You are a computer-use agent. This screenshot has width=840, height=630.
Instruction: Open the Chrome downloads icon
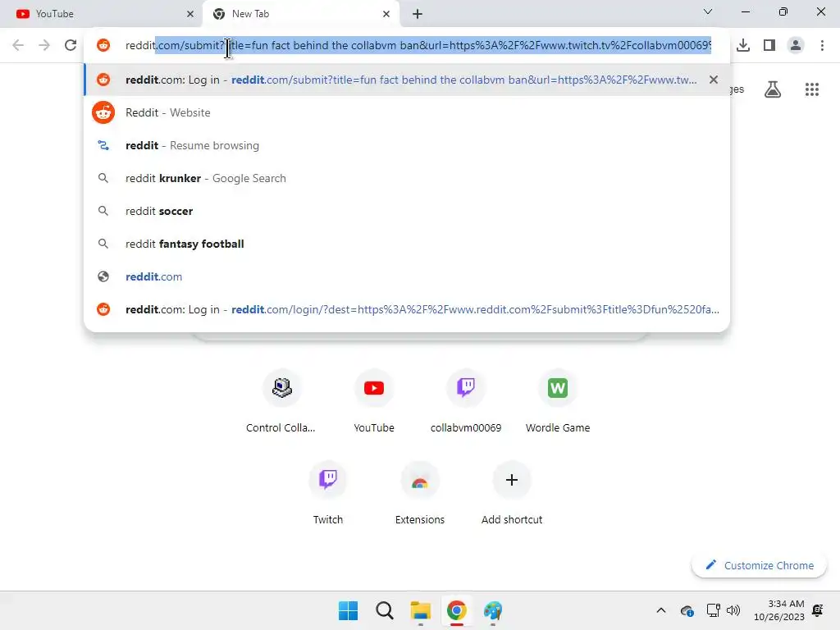[x=743, y=45]
